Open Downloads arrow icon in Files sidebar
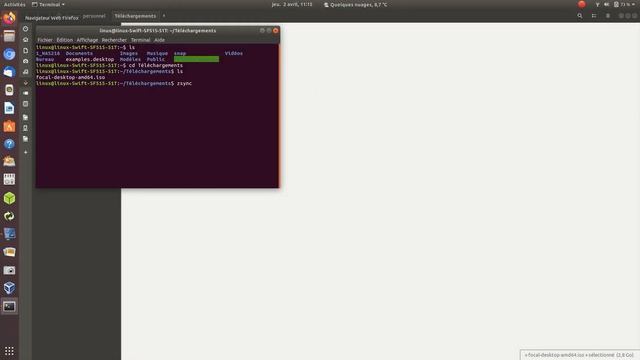 point(25,83)
